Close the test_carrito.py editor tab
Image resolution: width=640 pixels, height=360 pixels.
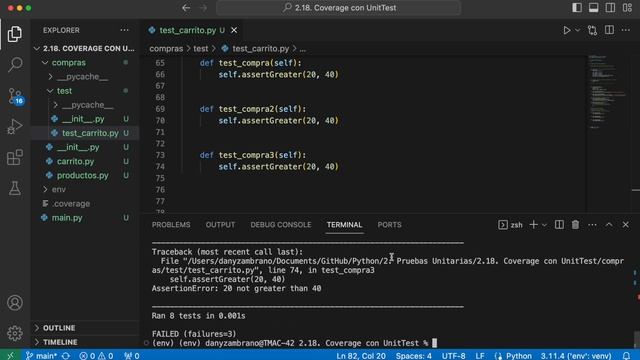coord(234,30)
